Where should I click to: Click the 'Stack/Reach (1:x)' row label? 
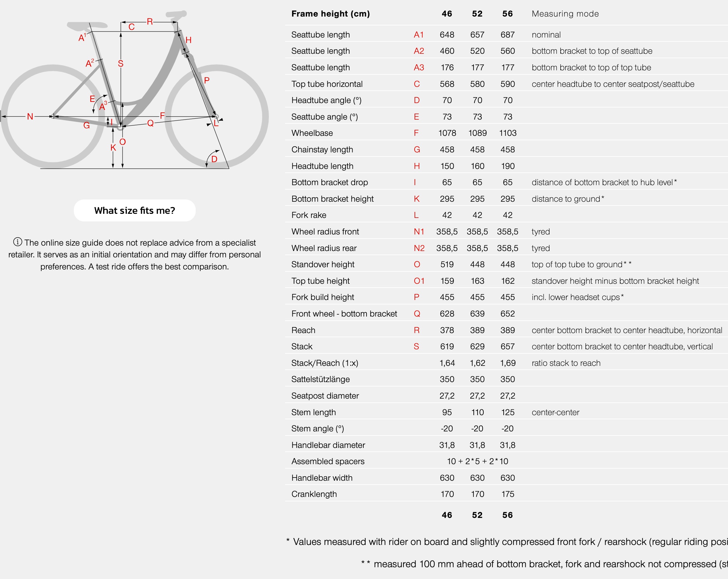tap(325, 363)
